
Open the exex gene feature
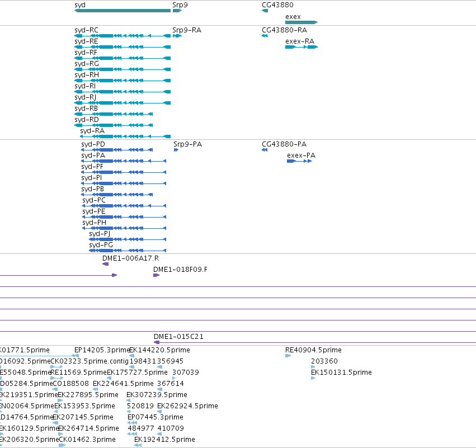pos(301,22)
